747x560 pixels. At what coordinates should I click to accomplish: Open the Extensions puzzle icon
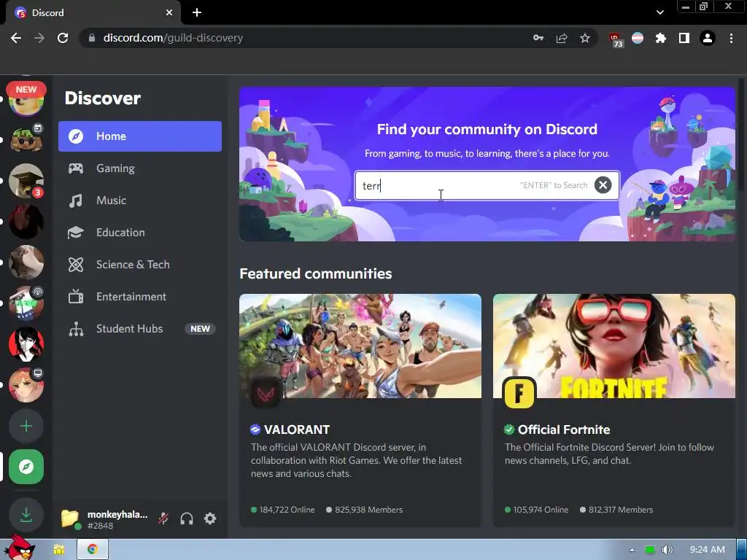pos(661,38)
